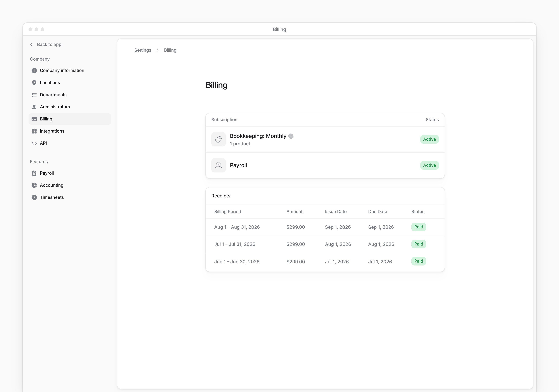
Task: Select the Bookkeeping: Monthly subscription title
Action: click(258, 136)
